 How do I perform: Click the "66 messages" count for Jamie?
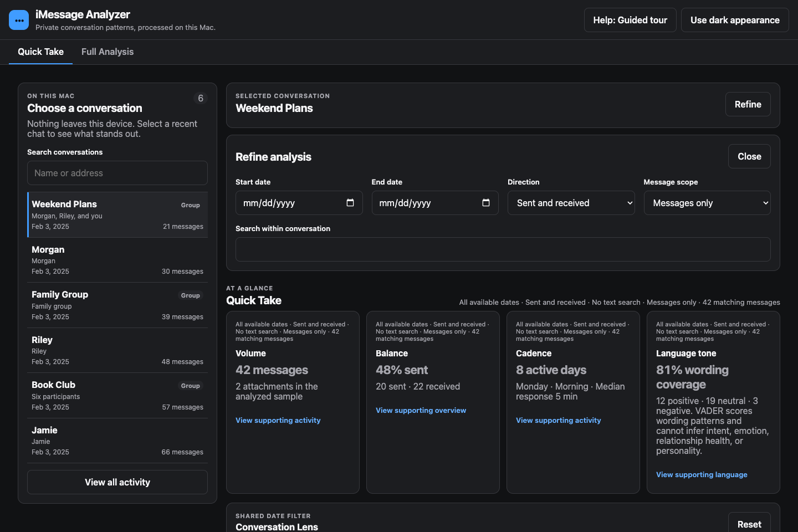(182, 452)
